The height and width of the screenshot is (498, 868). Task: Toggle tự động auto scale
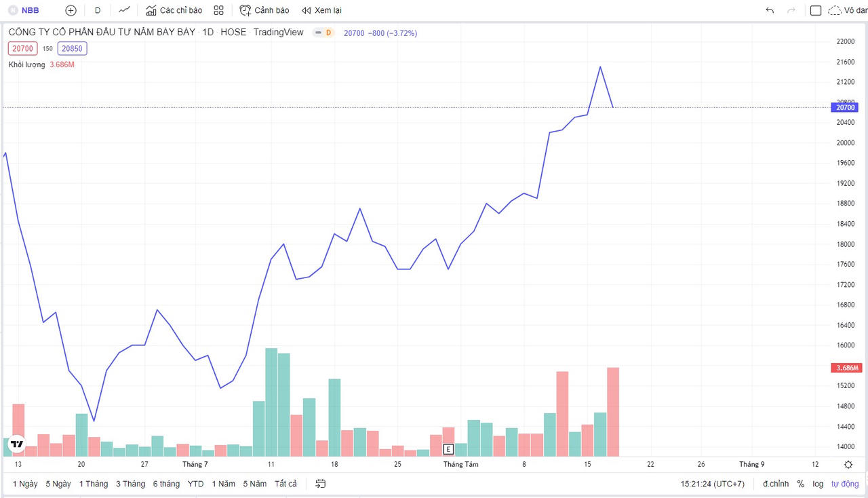(845, 484)
